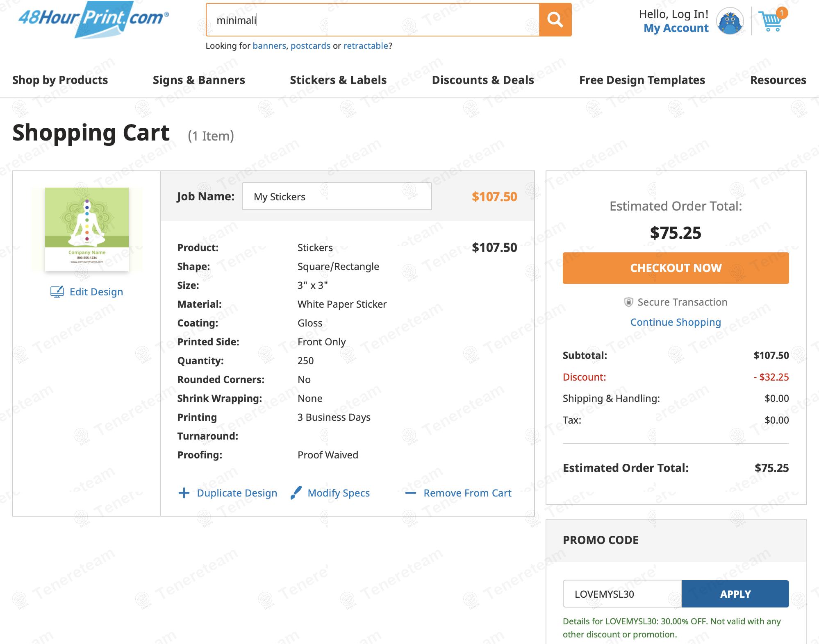Open Discounts & Deals menu
This screenshot has height=644, width=819.
click(x=483, y=80)
